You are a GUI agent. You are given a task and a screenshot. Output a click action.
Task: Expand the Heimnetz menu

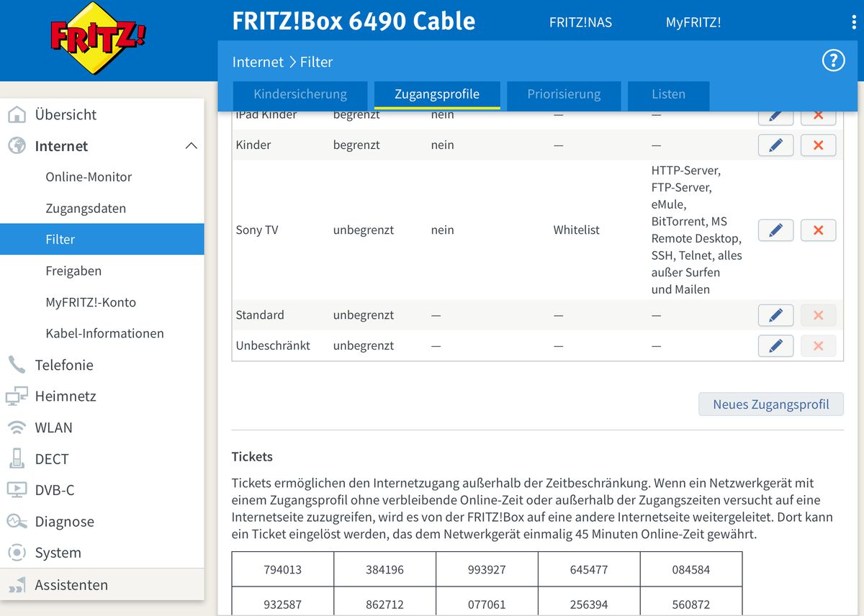(65, 396)
